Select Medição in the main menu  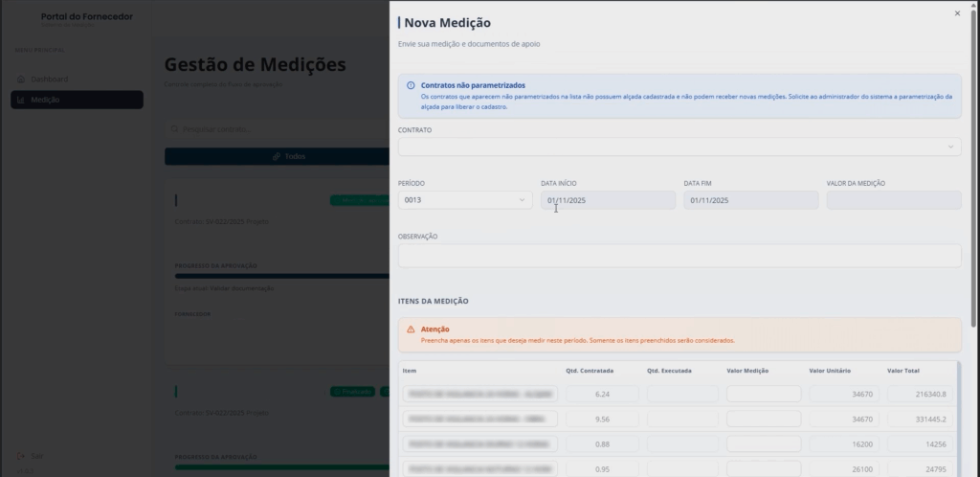tap(77, 100)
